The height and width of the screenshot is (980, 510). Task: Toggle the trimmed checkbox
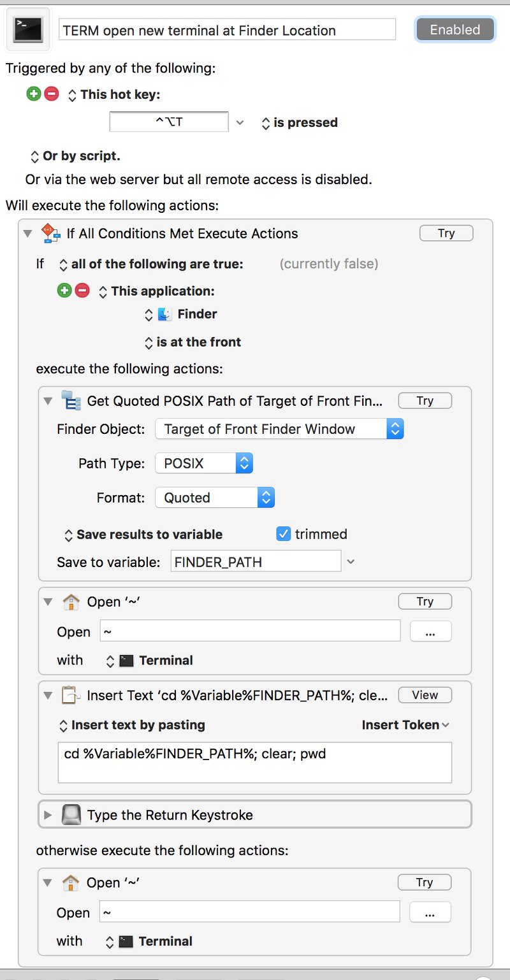pyautogui.click(x=283, y=535)
